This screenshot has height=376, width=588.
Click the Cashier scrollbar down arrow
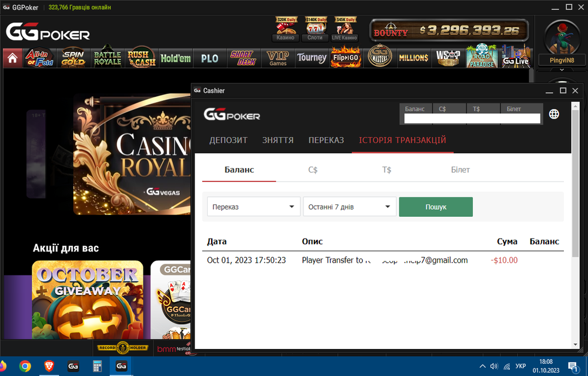[x=575, y=344]
